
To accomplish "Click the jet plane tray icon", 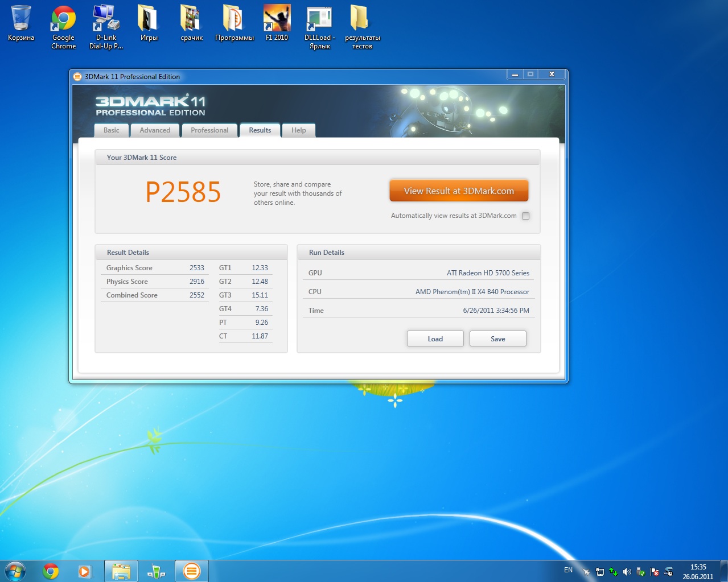I will coord(586,572).
